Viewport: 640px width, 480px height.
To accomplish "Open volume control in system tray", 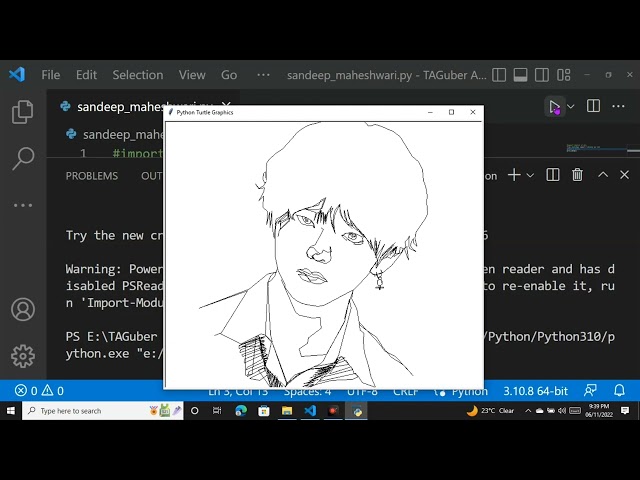I will 562,411.
